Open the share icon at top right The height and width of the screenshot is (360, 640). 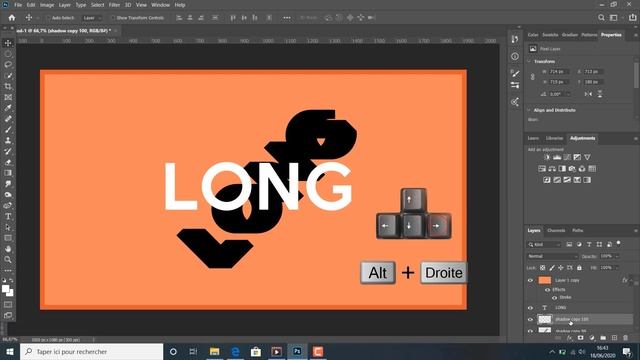click(x=632, y=18)
